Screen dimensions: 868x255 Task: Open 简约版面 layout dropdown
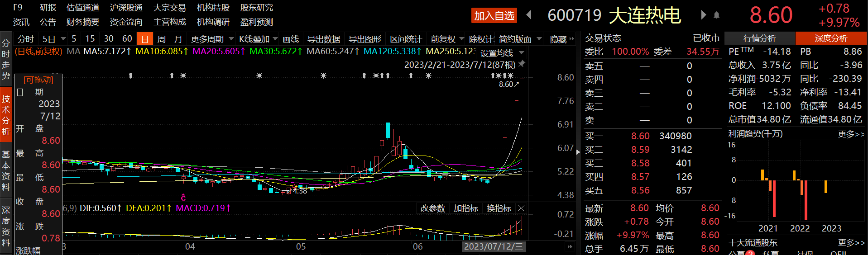click(539, 39)
